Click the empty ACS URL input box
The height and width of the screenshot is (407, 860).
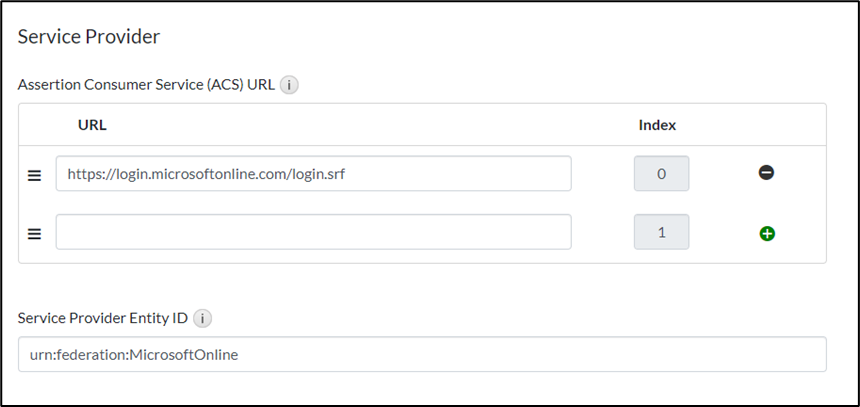[313, 232]
